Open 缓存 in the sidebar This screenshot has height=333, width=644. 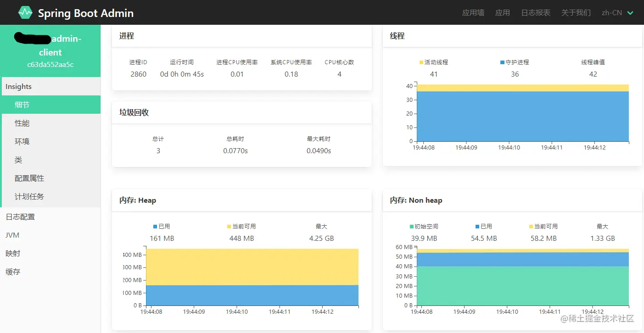tap(50, 272)
